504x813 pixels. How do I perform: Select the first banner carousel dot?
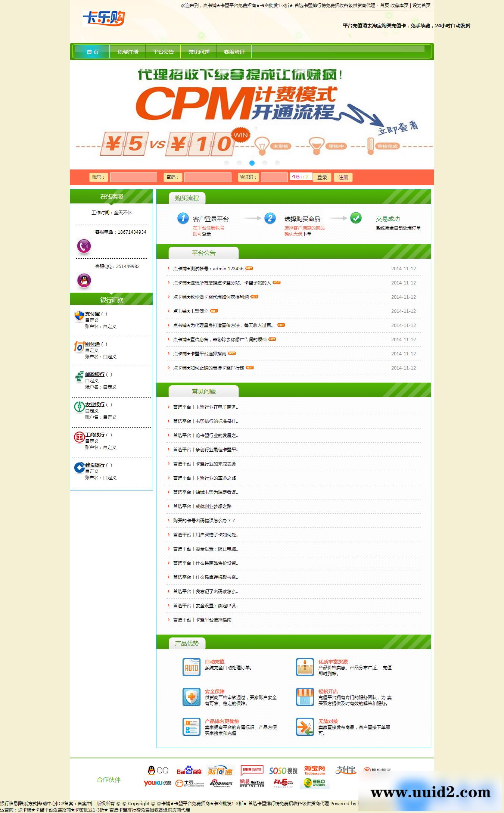point(227,163)
